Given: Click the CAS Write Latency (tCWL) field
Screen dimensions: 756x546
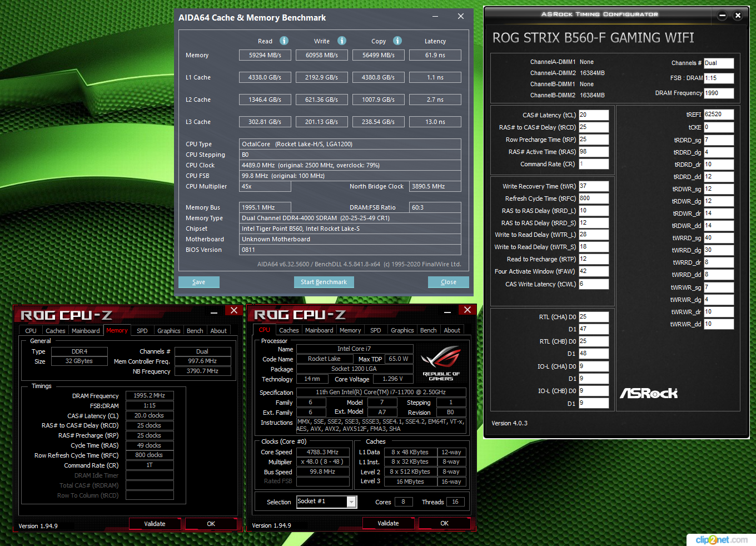Looking at the screenshot, I should pos(594,284).
